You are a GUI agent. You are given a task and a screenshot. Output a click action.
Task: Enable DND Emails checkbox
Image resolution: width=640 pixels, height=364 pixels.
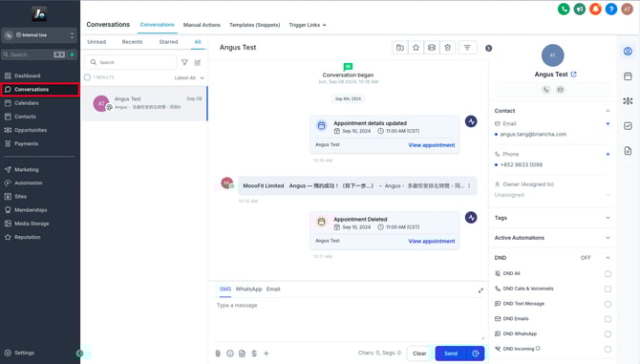pos(608,319)
